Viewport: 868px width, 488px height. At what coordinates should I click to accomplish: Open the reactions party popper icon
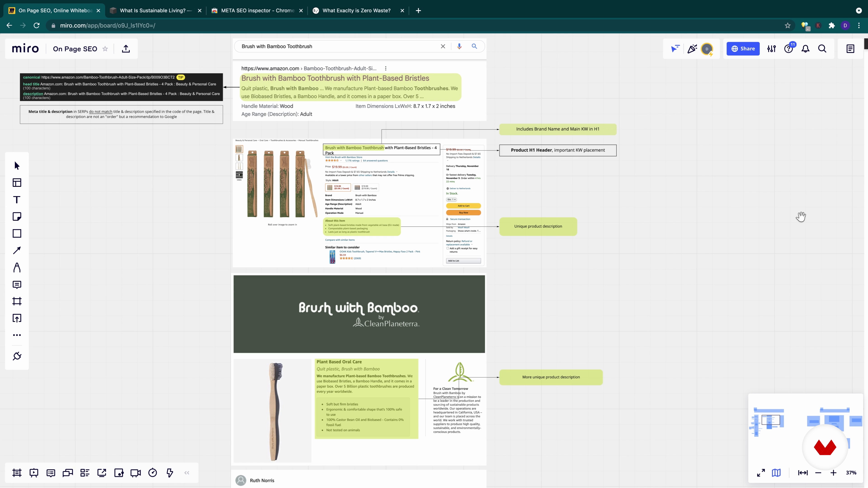(x=692, y=49)
